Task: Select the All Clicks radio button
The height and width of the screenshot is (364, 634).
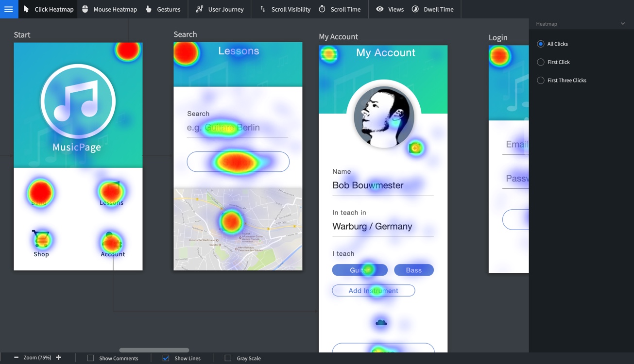Action: pos(541,44)
